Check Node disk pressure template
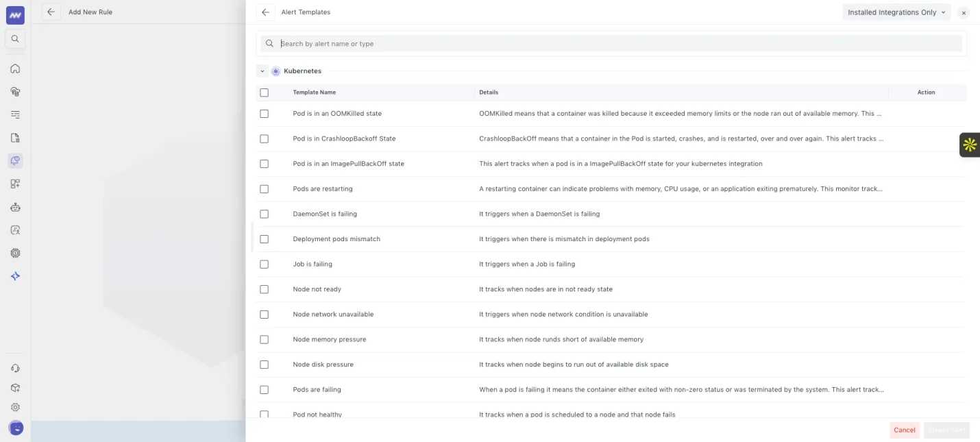Viewport: 980px width, 442px height. [264, 365]
